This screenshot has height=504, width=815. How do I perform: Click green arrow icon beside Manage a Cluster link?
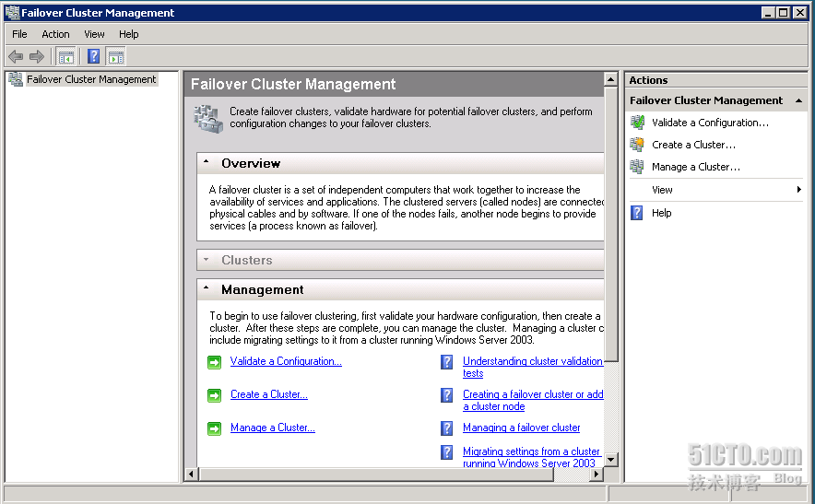coord(214,428)
